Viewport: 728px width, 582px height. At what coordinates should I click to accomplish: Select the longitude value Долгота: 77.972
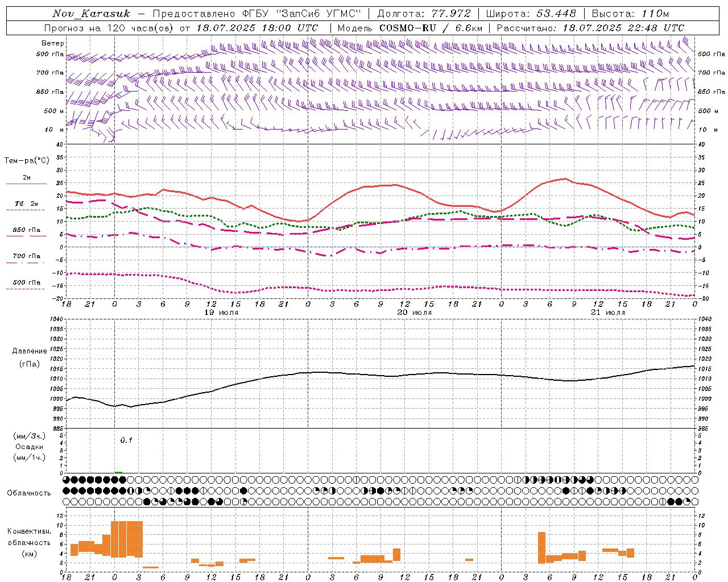click(x=424, y=14)
